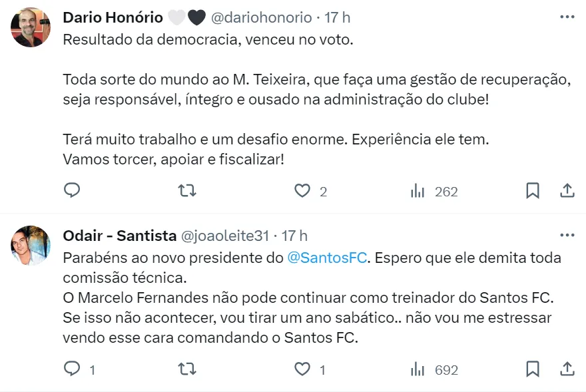
Task: Open Dario Honório's profile name link
Action: (x=113, y=17)
